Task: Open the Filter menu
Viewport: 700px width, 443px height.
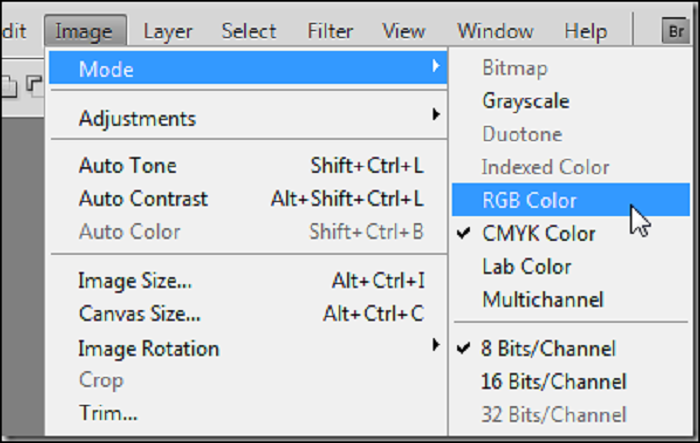Action: (x=330, y=32)
